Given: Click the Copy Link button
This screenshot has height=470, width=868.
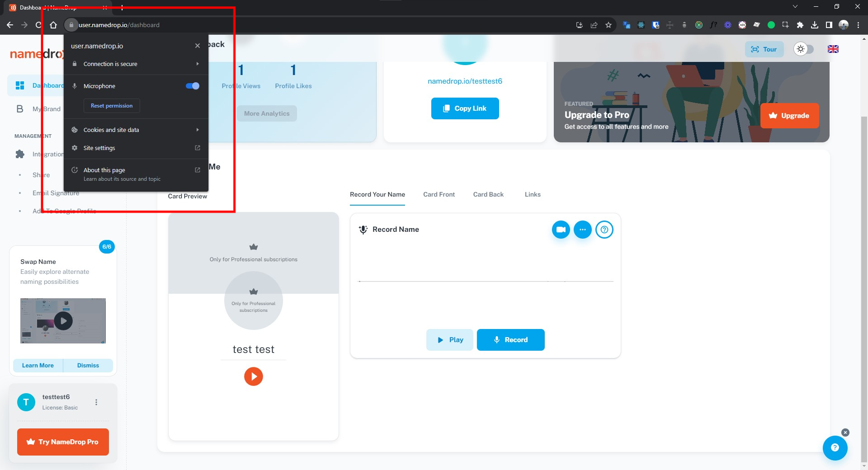Looking at the screenshot, I should point(465,108).
